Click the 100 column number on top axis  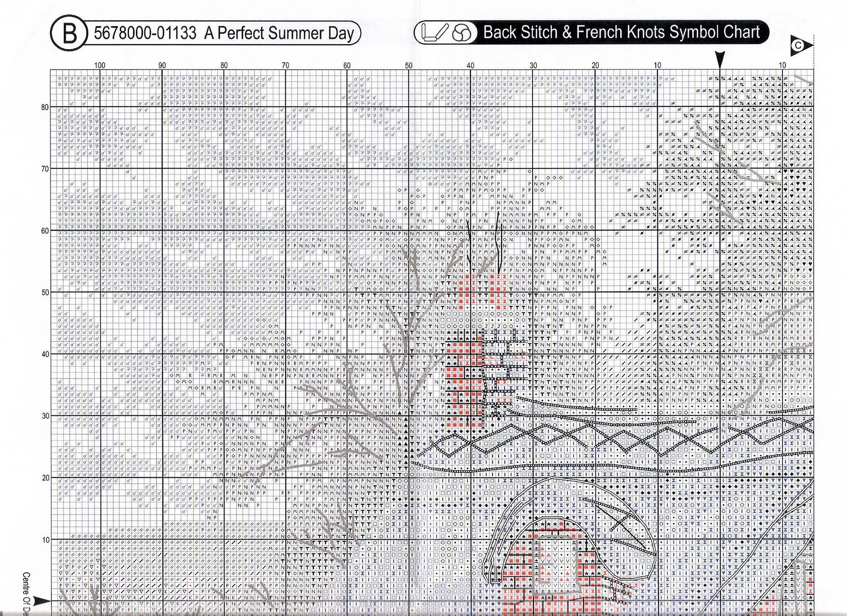pos(99,65)
